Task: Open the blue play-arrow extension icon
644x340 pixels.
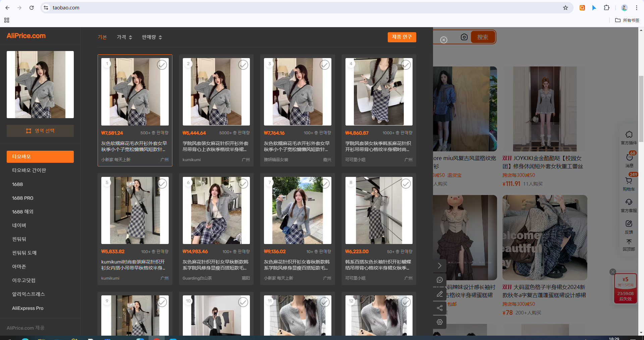Action: pos(594,8)
